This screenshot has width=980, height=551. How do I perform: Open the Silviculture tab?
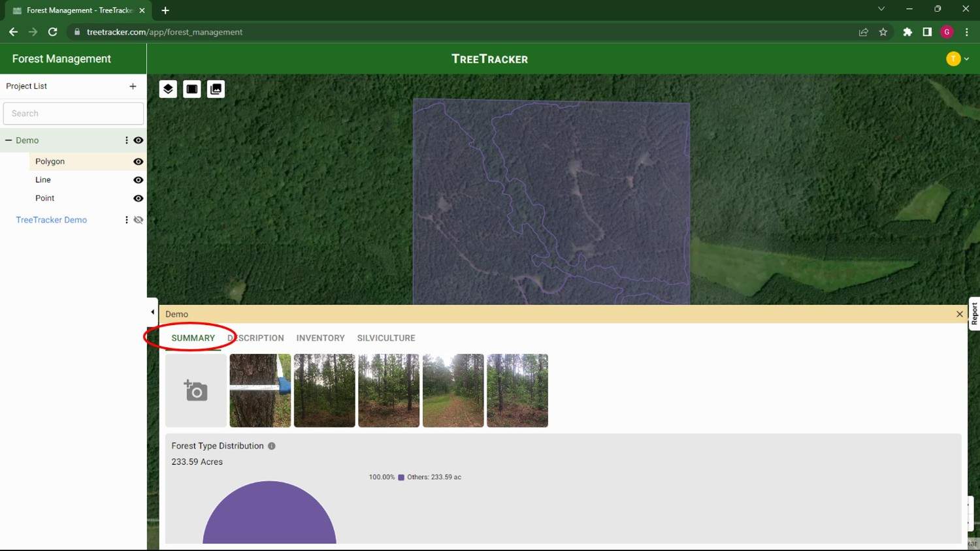(385, 338)
